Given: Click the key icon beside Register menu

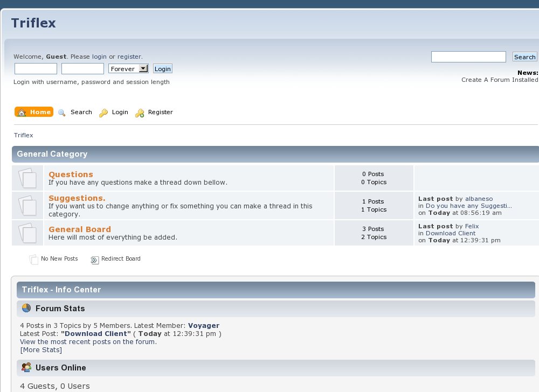Looking at the screenshot, I should (x=140, y=113).
